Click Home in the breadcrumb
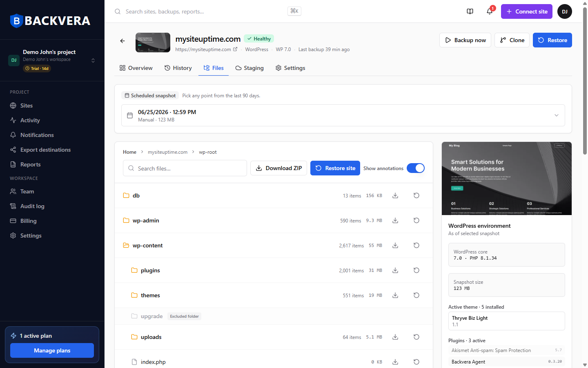The height and width of the screenshot is (368, 588). 129,152
